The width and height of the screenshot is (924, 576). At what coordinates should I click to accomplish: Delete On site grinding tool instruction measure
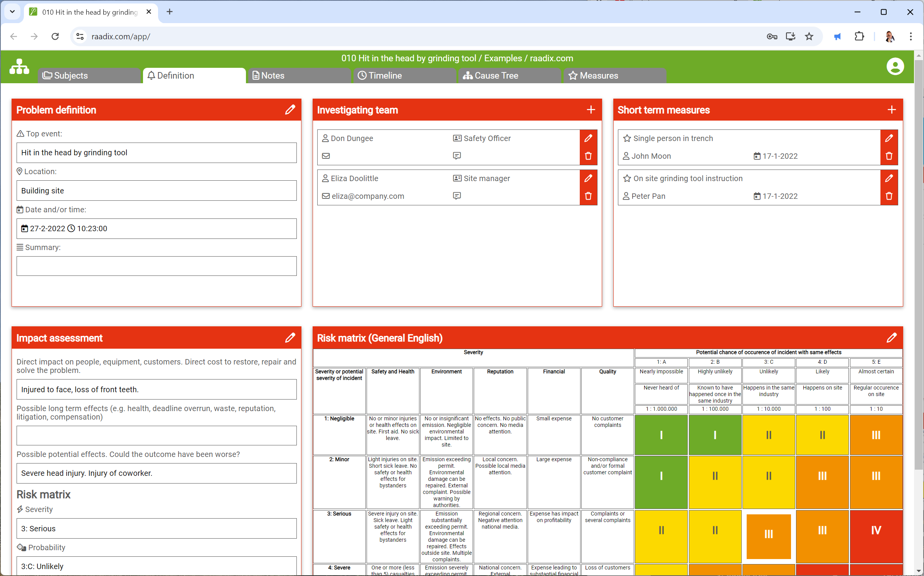889,196
